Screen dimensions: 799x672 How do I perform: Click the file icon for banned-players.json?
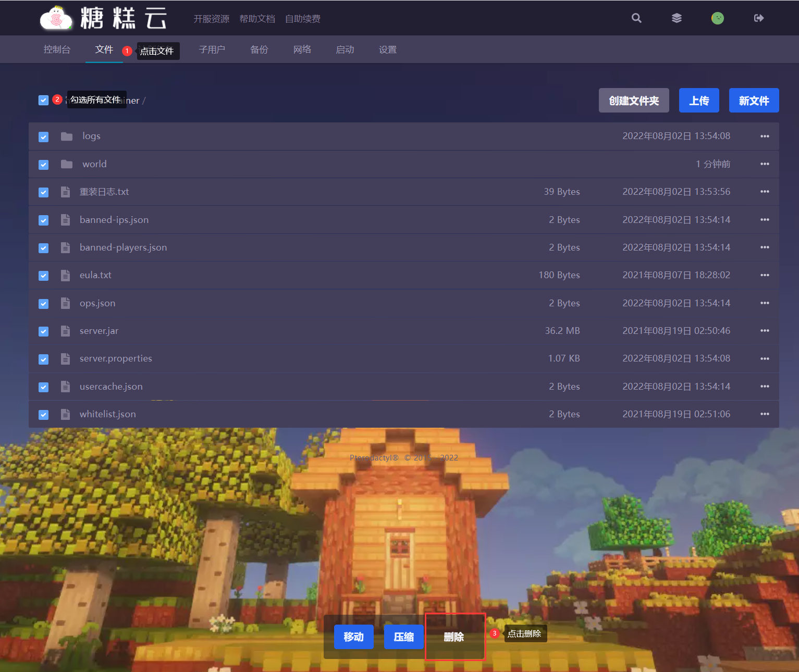coord(65,247)
